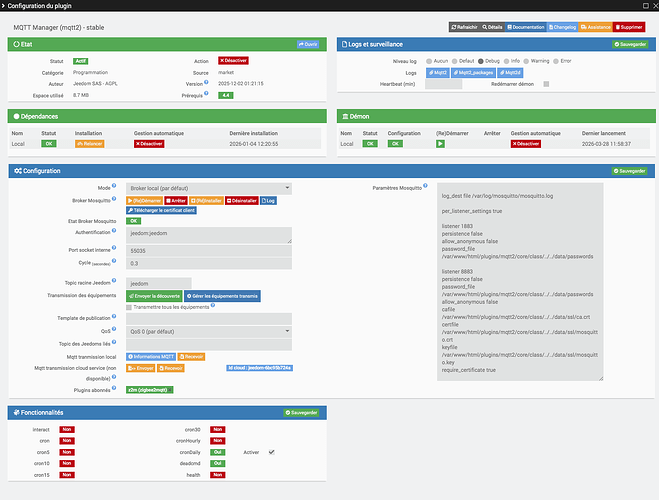
Task: Toggle Transmettre tous les équipements checkbox
Action: coord(129,308)
